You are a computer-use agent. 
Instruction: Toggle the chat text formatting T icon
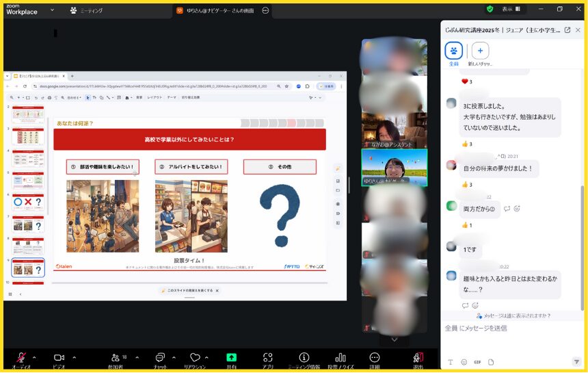point(450,362)
